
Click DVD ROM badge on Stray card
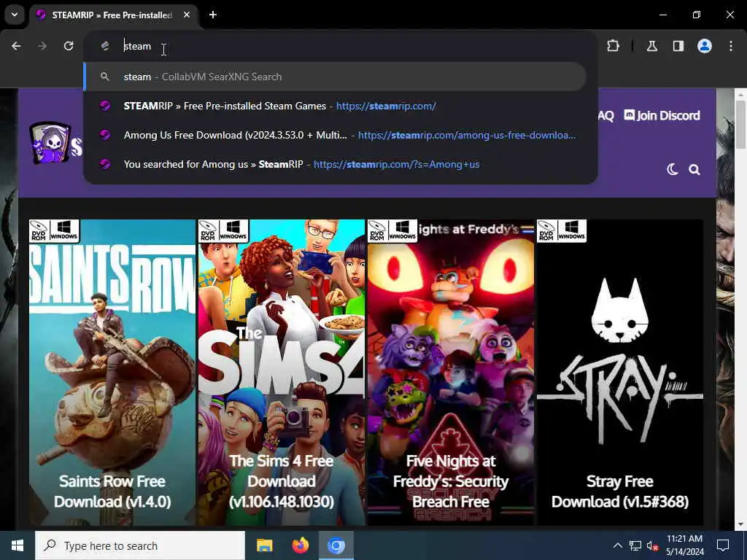[546, 231]
